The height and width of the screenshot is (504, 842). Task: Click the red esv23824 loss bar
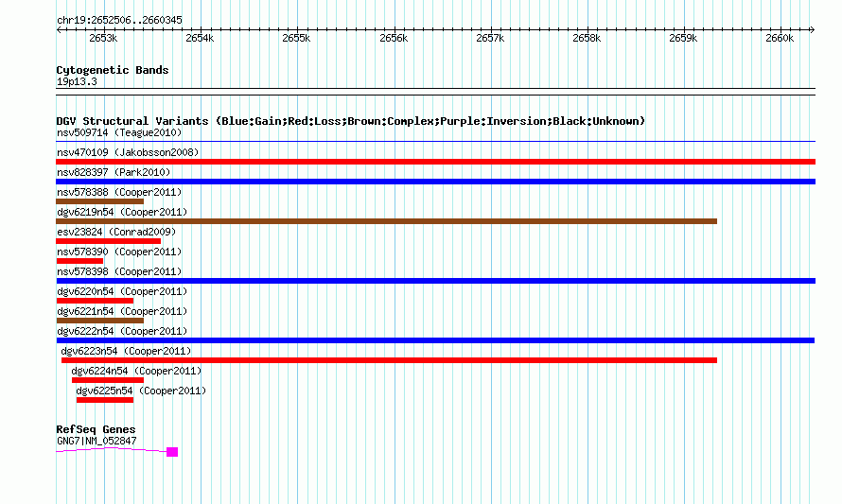tap(109, 241)
